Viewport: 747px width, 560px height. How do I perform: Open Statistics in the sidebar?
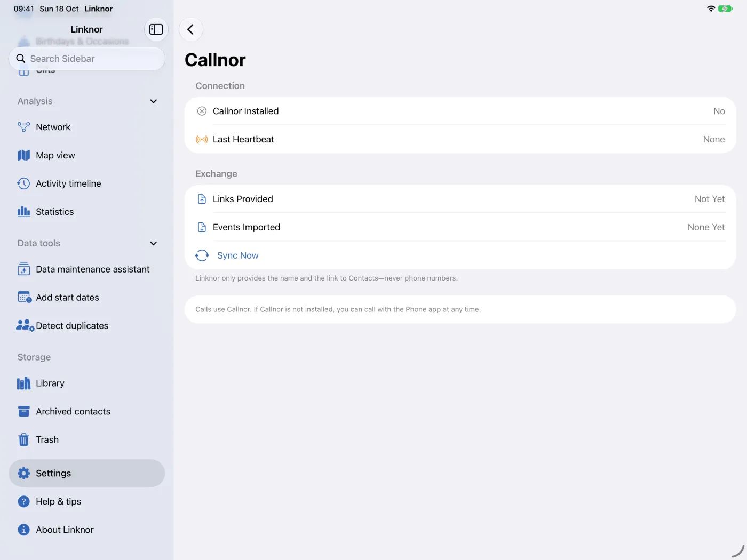click(x=87, y=212)
